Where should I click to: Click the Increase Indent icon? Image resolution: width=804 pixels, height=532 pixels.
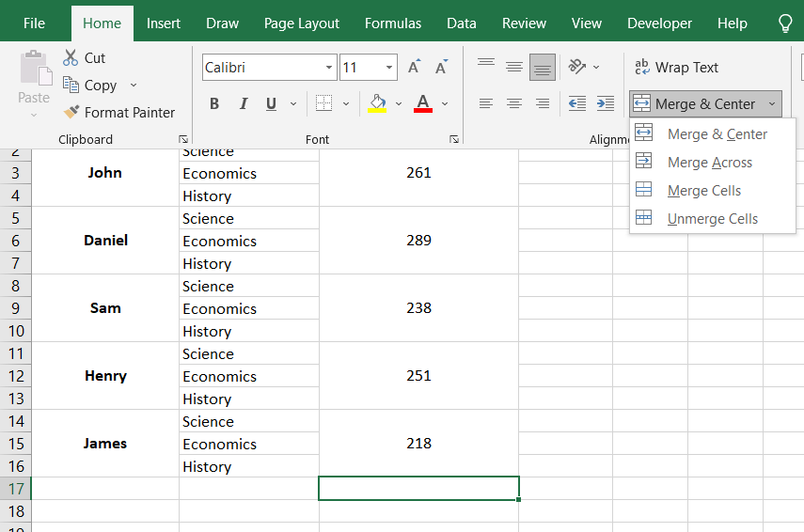(x=606, y=103)
